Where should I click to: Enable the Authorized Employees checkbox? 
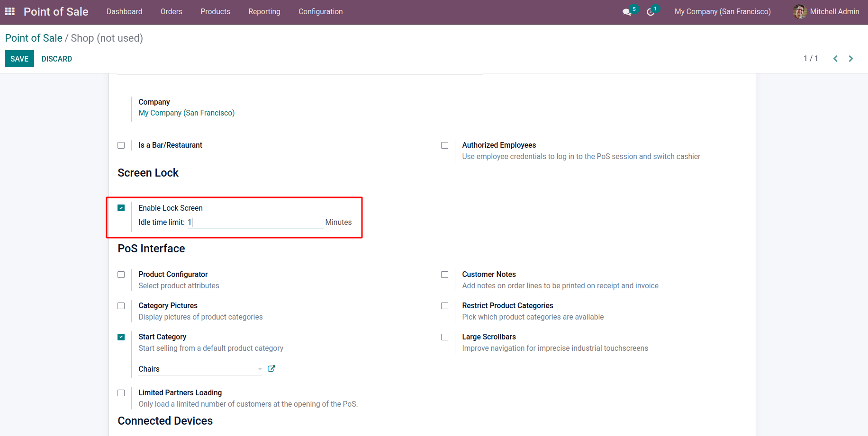[444, 145]
